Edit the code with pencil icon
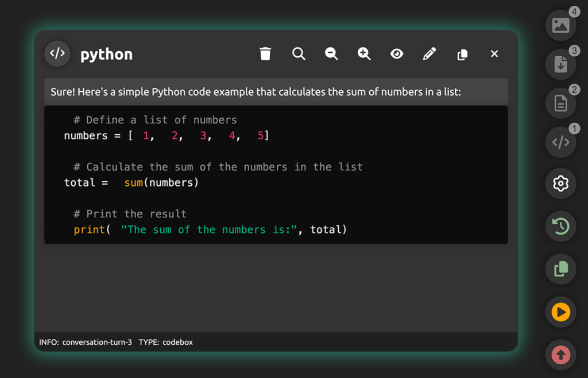 pos(430,54)
